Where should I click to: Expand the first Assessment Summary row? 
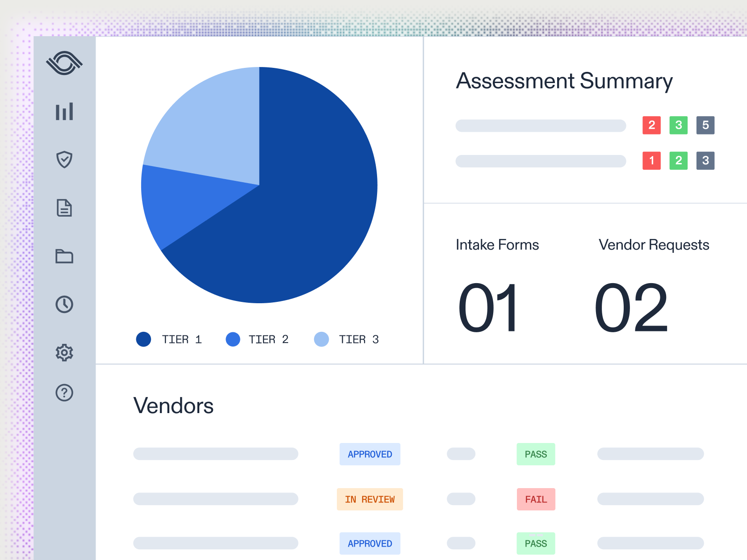[541, 125]
